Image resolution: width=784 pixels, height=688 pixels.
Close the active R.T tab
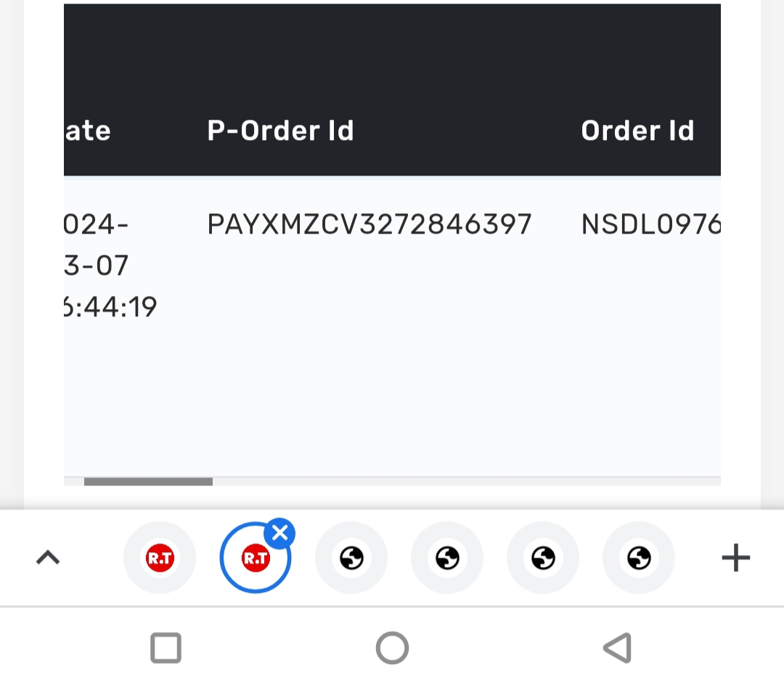coord(279,534)
